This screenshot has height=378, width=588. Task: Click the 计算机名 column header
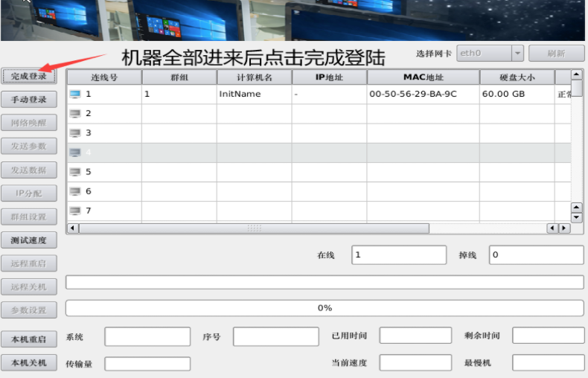[254, 77]
